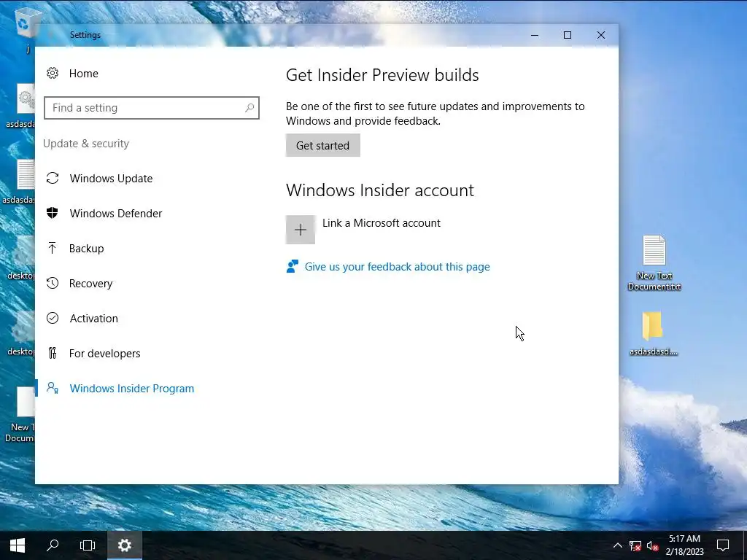Image resolution: width=747 pixels, height=560 pixels.
Task: Click the taskbar search magnifier icon
Action: coord(53,545)
